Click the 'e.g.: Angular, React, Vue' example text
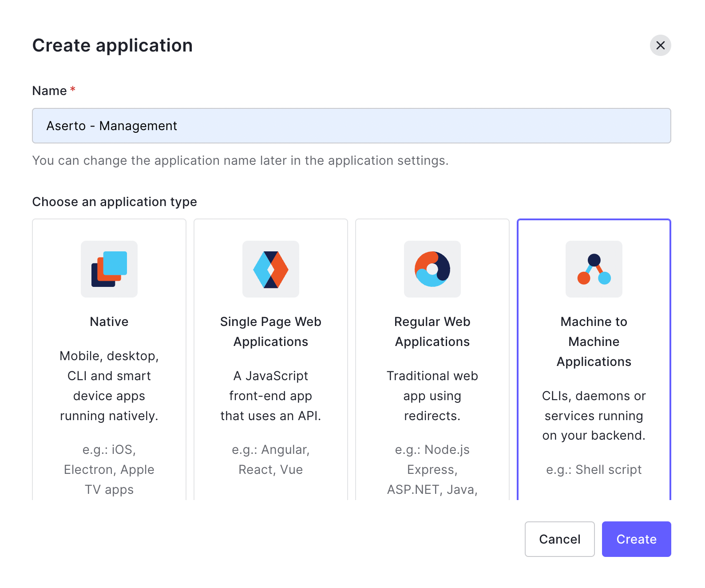 click(271, 460)
